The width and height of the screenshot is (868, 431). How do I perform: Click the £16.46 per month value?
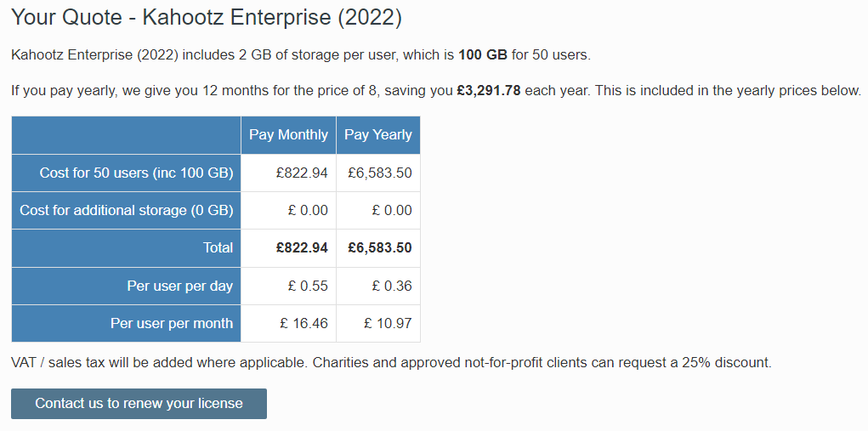(304, 323)
